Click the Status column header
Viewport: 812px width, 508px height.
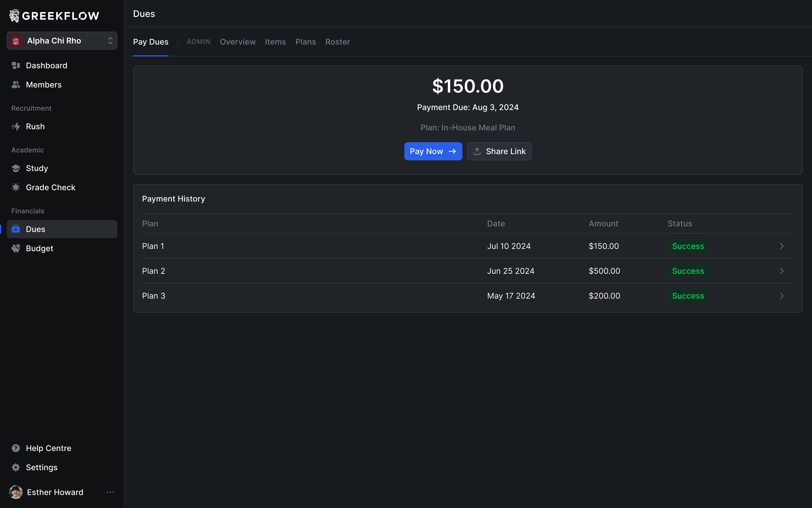tap(680, 224)
